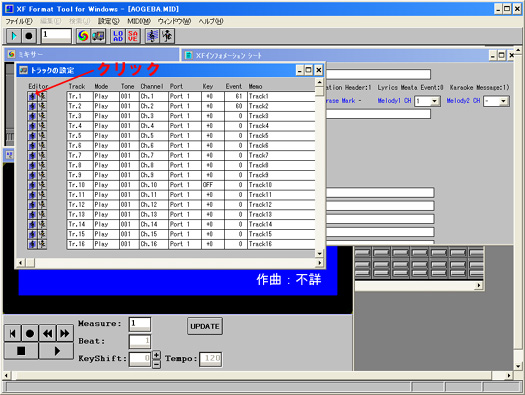The width and height of the screenshot is (525, 395).
Task: Click the rewind transport button
Action: coord(48,333)
